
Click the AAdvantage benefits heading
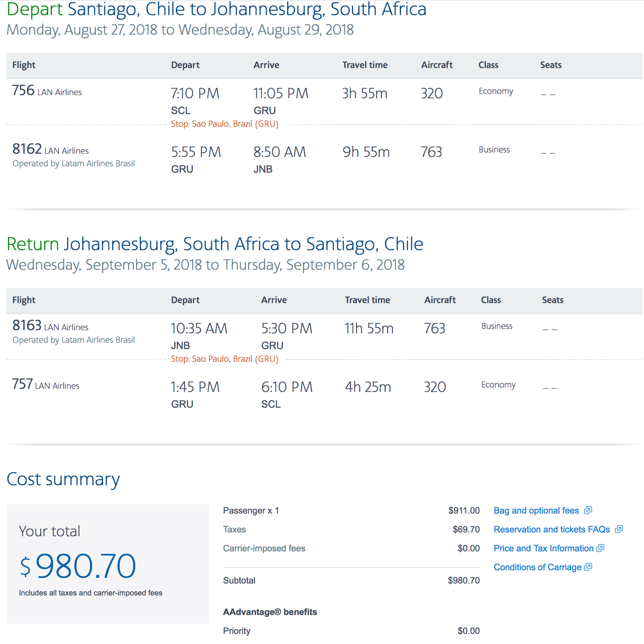coord(270,612)
